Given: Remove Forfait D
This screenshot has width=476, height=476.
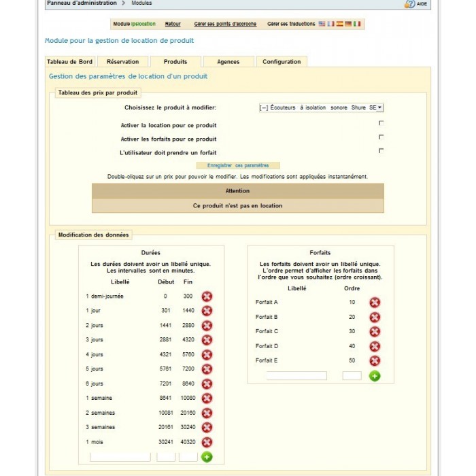Looking at the screenshot, I should pos(375,346).
